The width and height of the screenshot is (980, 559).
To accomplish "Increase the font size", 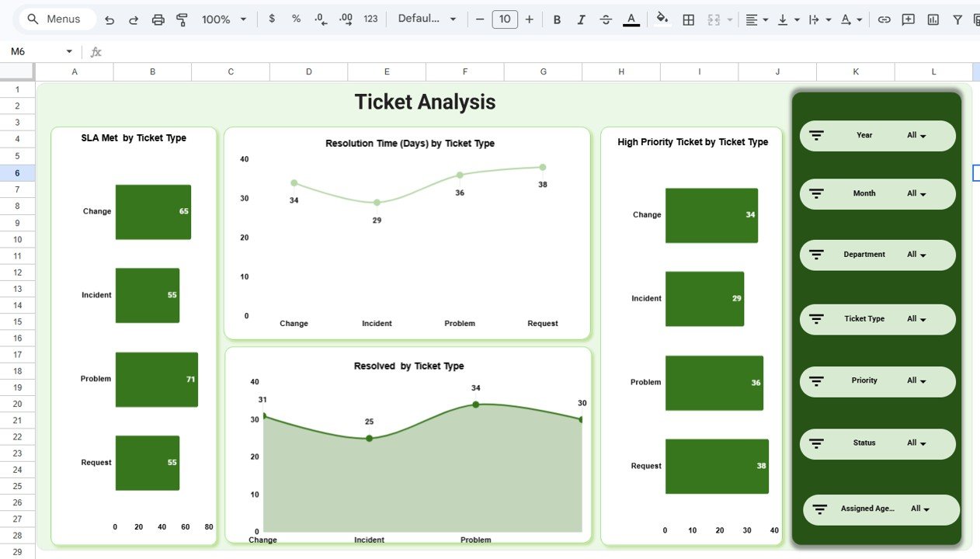I will 529,19.
